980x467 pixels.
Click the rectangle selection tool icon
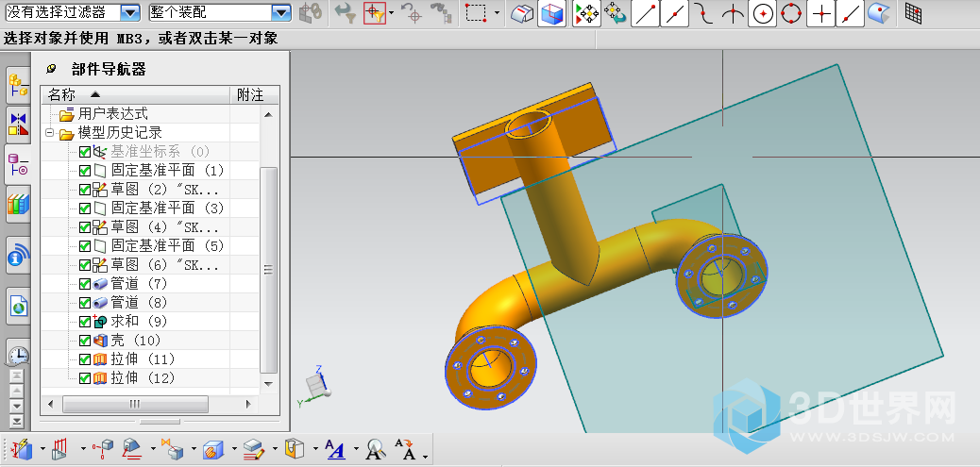477,13
